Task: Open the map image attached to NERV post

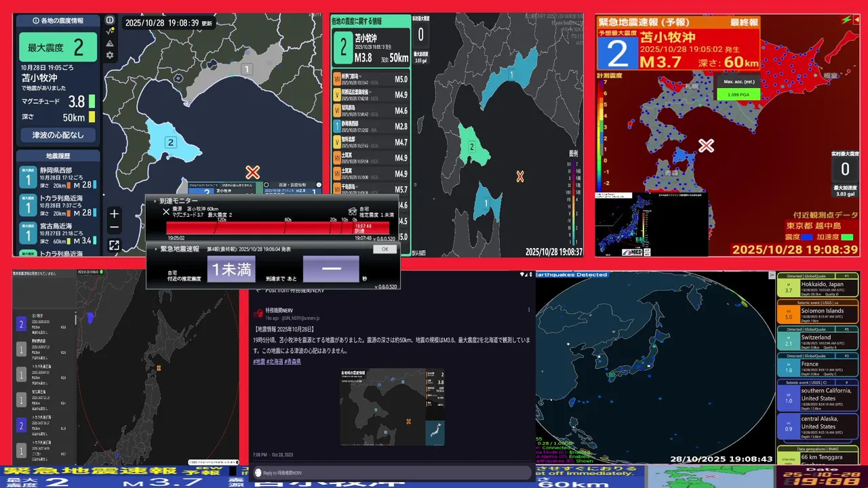Action: click(x=392, y=407)
